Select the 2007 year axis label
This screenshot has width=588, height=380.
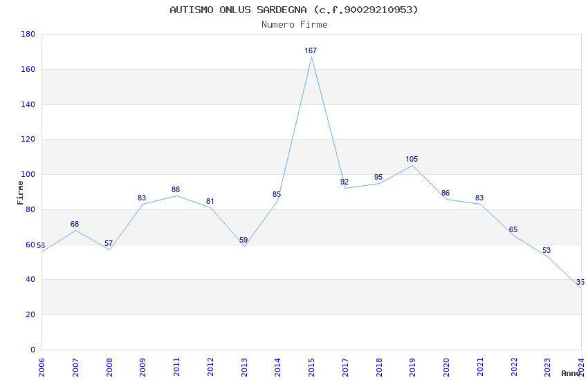76,368
